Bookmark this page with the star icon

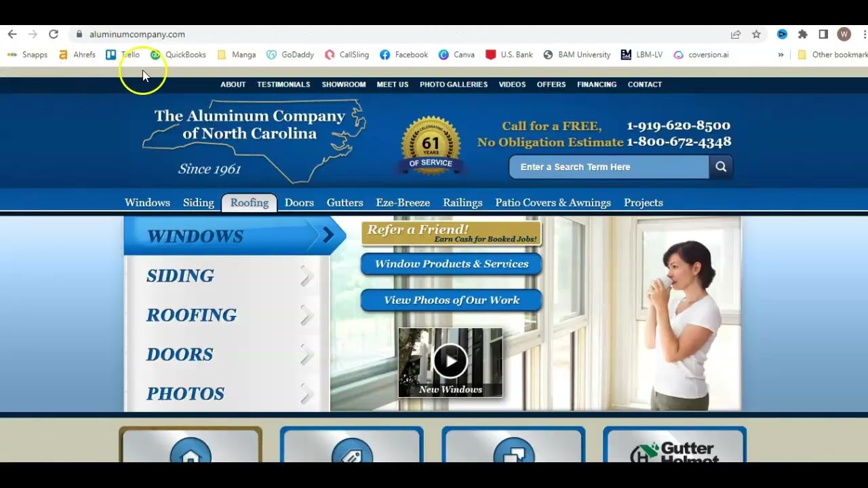[756, 34]
